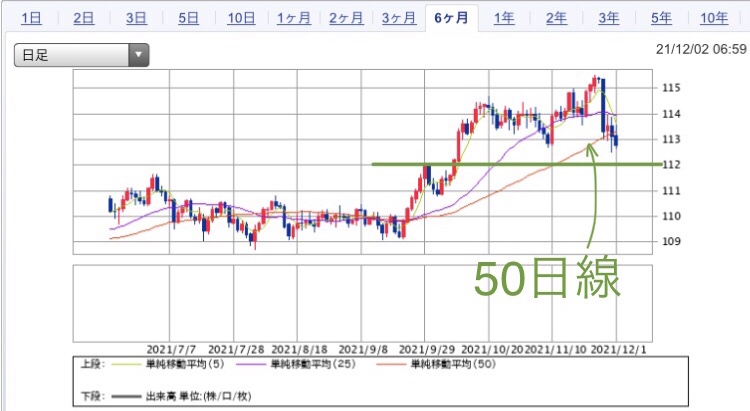This screenshot has height=411, width=750.
Task: Click the 2021/10/20 date label
Action: click(493, 350)
